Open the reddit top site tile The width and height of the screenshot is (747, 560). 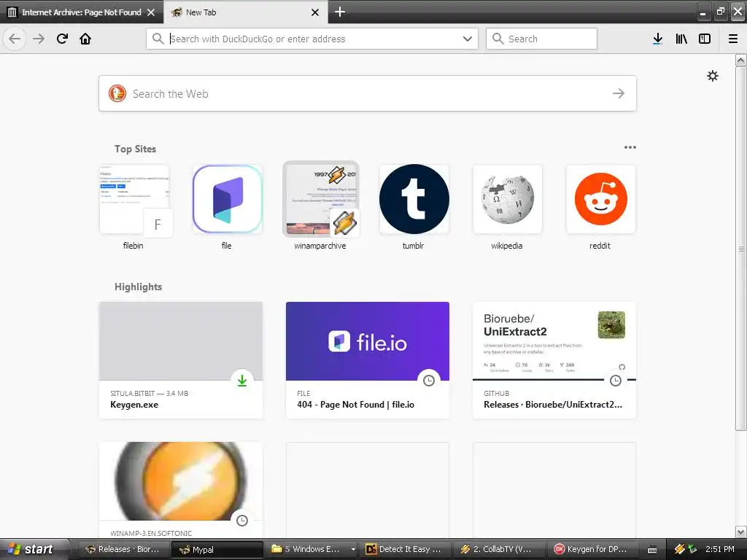click(x=601, y=207)
